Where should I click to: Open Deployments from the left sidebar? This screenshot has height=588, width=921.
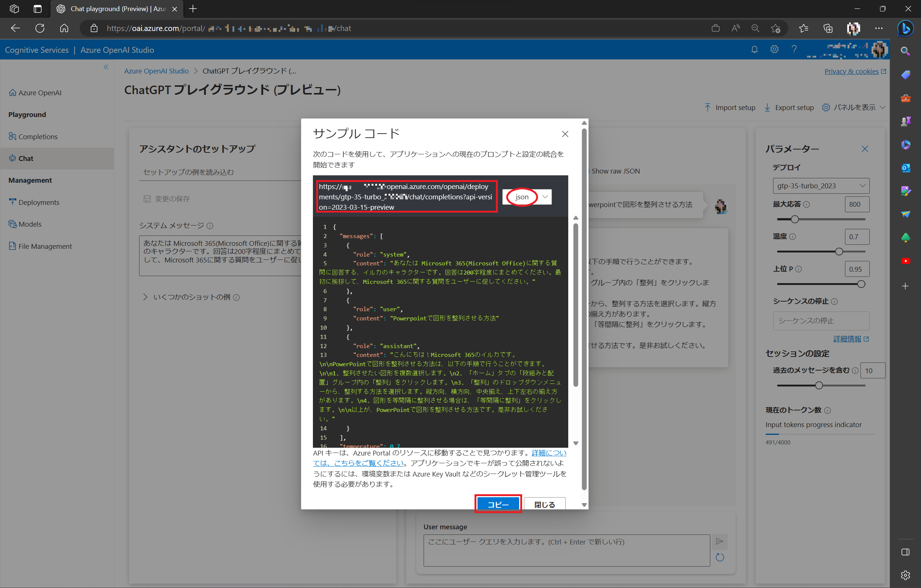point(39,202)
